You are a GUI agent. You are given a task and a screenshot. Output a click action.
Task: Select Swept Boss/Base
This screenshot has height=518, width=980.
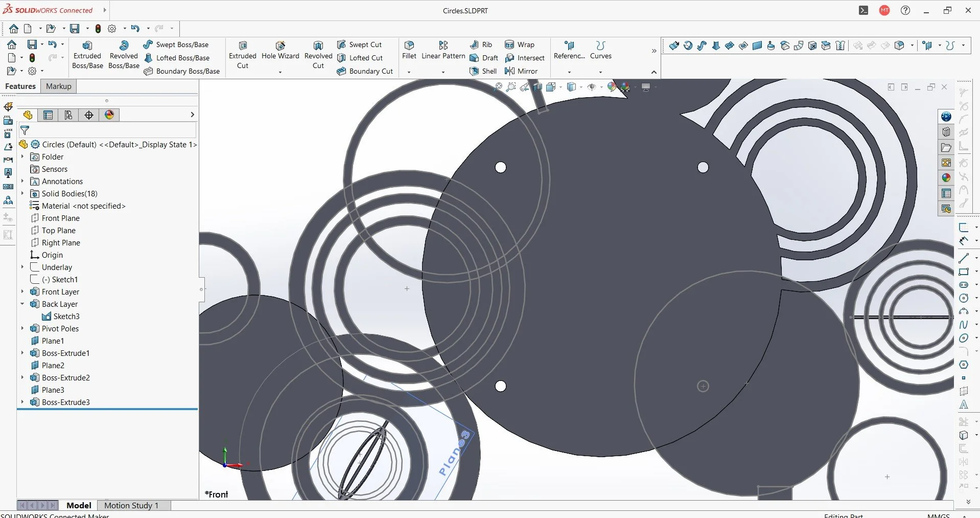coord(176,44)
